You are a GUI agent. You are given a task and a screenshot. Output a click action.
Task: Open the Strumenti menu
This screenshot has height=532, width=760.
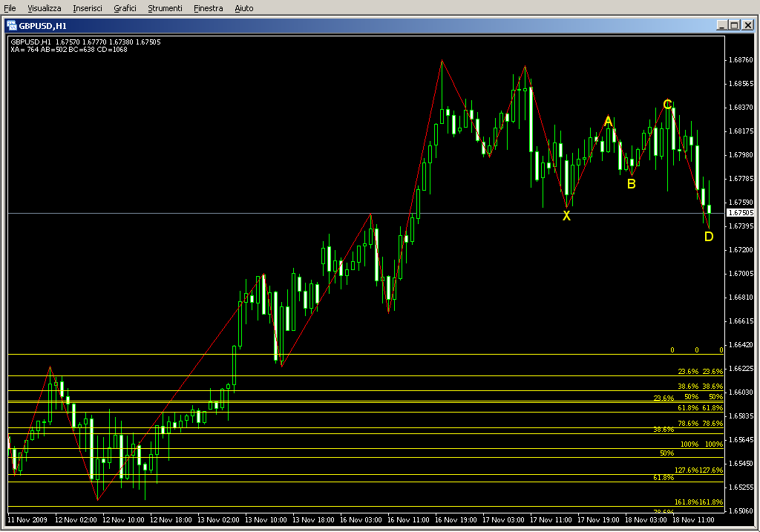(x=165, y=8)
